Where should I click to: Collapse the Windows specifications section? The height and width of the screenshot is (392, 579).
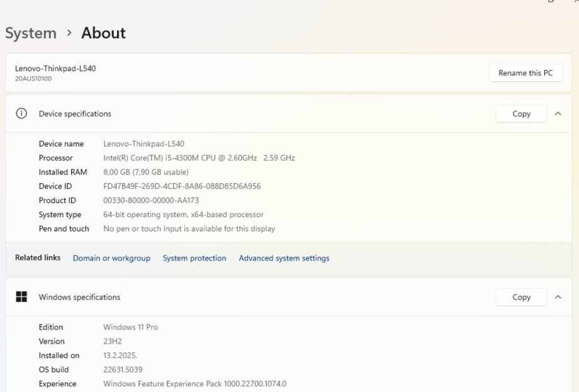point(558,297)
